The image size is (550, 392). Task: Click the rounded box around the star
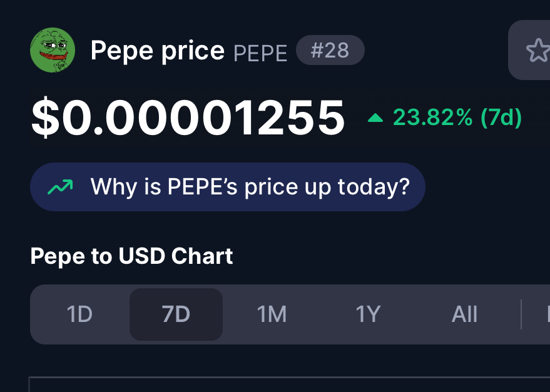529,50
